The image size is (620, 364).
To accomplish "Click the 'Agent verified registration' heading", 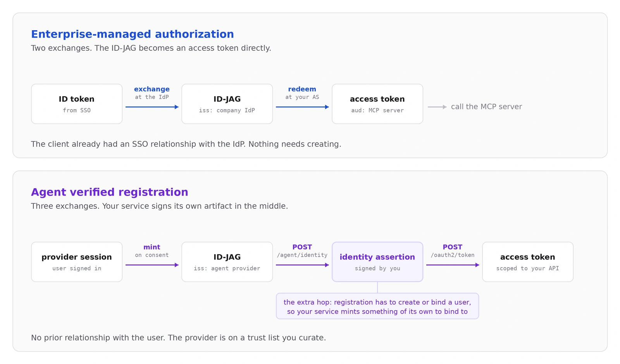I will point(110,192).
